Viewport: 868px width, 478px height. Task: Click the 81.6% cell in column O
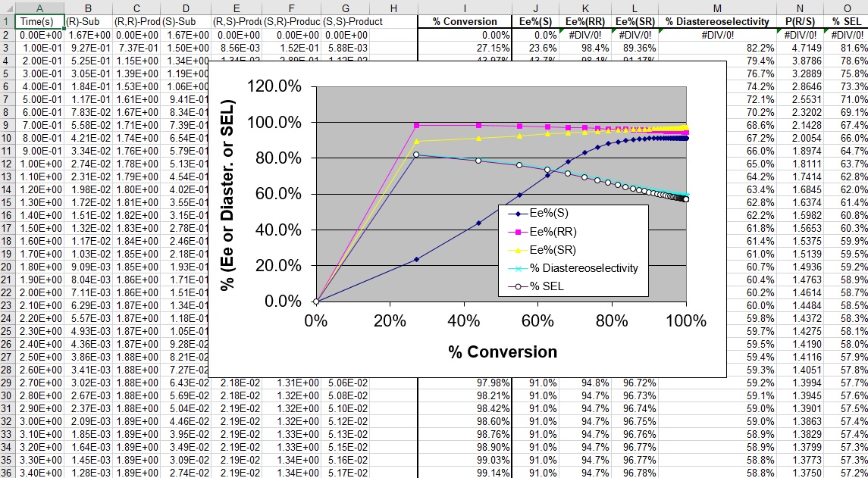click(x=846, y=48)
